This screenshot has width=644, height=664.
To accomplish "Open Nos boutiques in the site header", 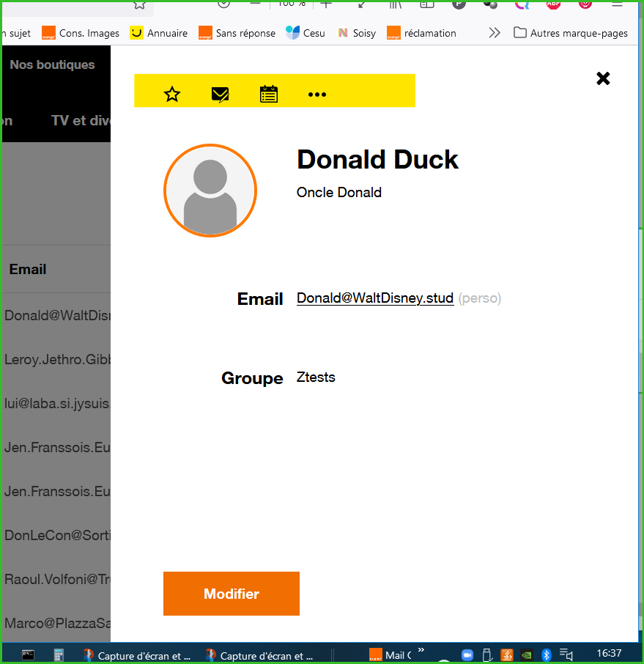I will pyautogui.click(x=52, y=64).
